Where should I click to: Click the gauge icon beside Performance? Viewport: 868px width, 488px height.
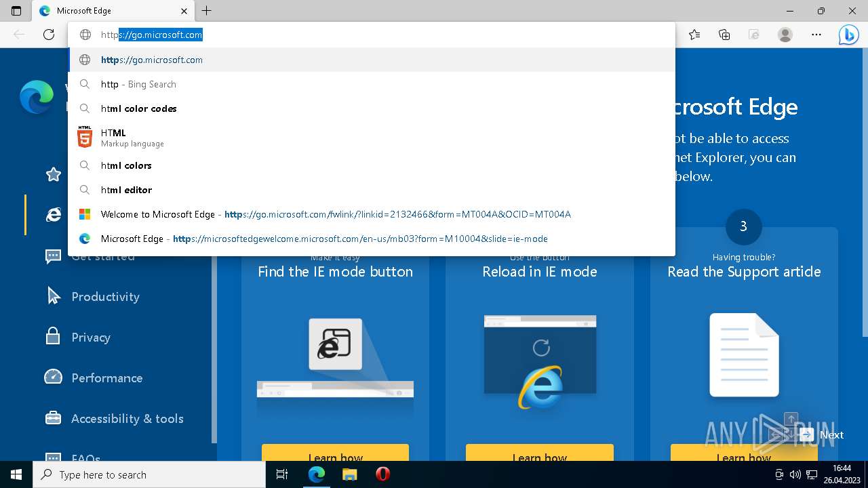[x=53, y=376]
